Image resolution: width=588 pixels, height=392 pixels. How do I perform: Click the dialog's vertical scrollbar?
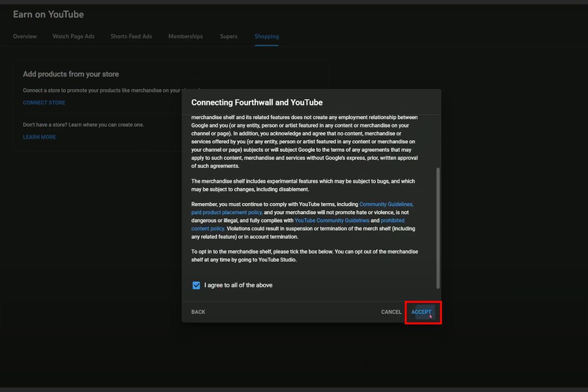point(438,228)
